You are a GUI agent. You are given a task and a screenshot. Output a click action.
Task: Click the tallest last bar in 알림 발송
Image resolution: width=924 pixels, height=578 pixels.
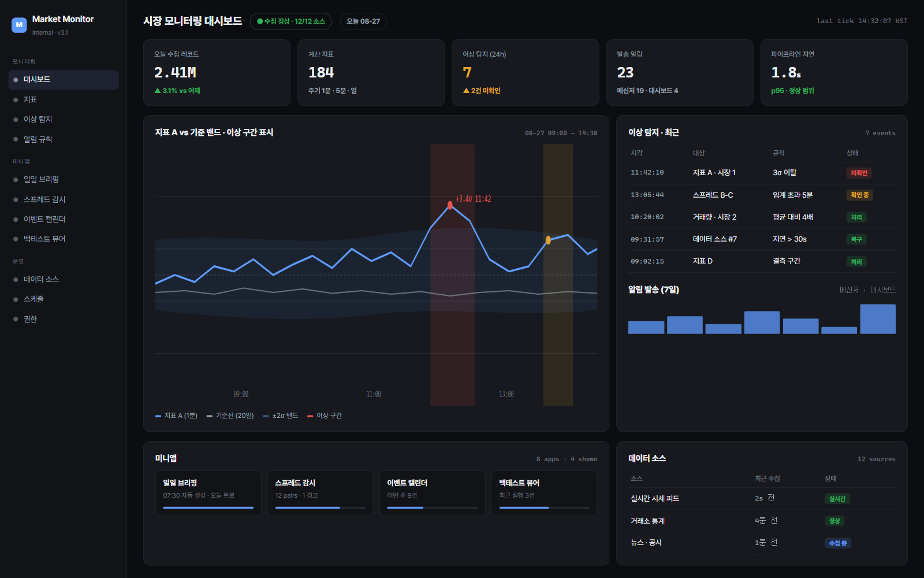click(878, 319)
